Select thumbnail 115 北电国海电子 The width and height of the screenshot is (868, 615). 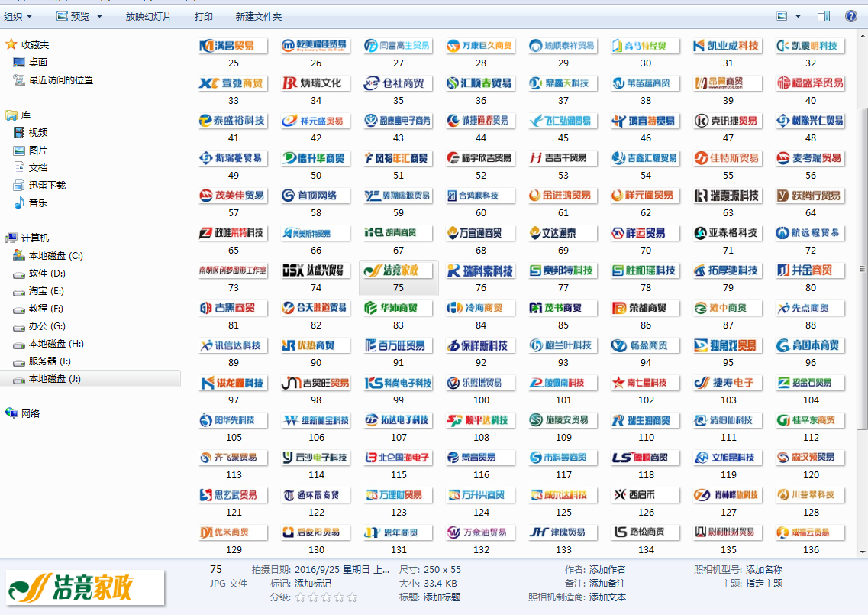398,458
